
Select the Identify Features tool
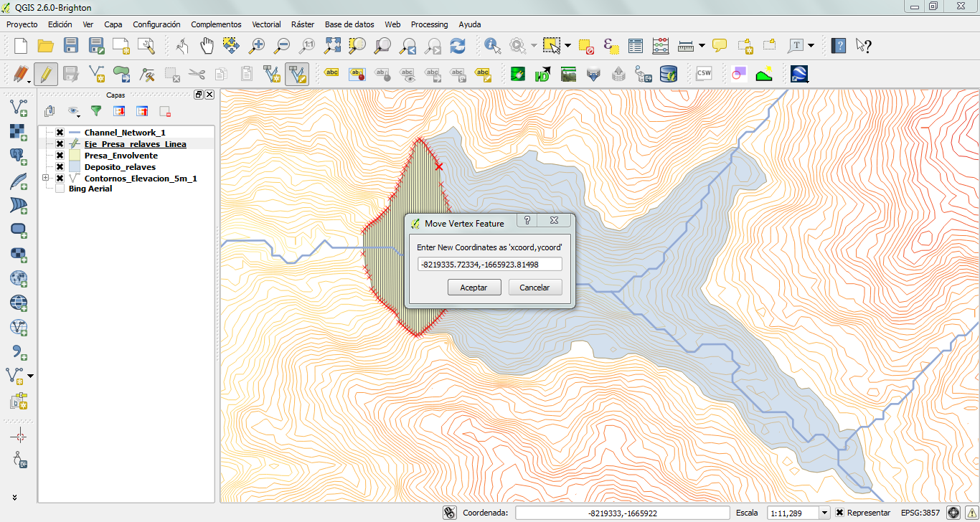[493, 46]
